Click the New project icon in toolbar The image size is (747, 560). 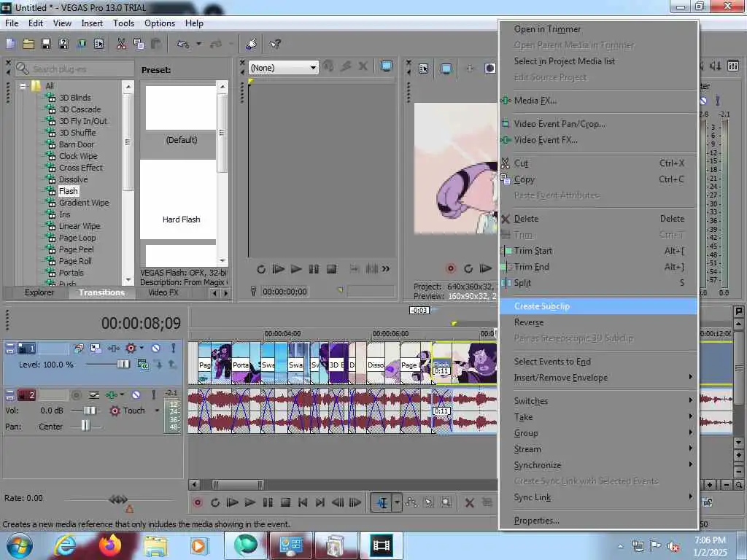point(11,44)
